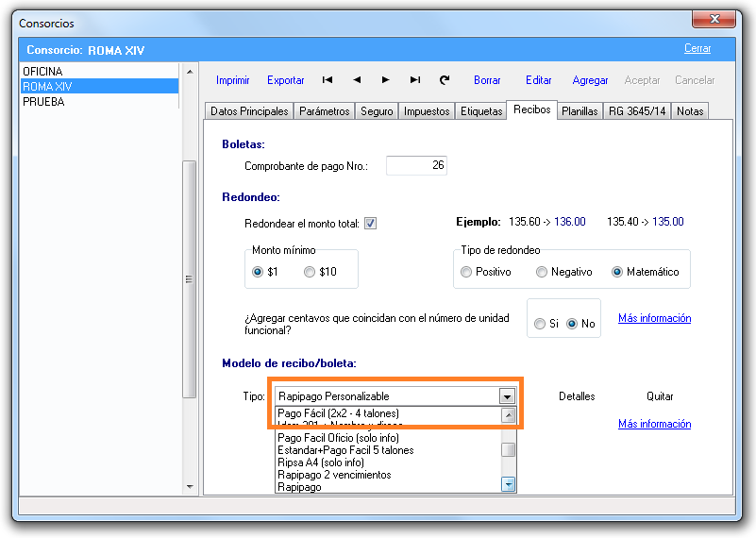The width and height of the screenshot is (756, 538).
Task: Click the Cerrar link
Action: point(697,49)
